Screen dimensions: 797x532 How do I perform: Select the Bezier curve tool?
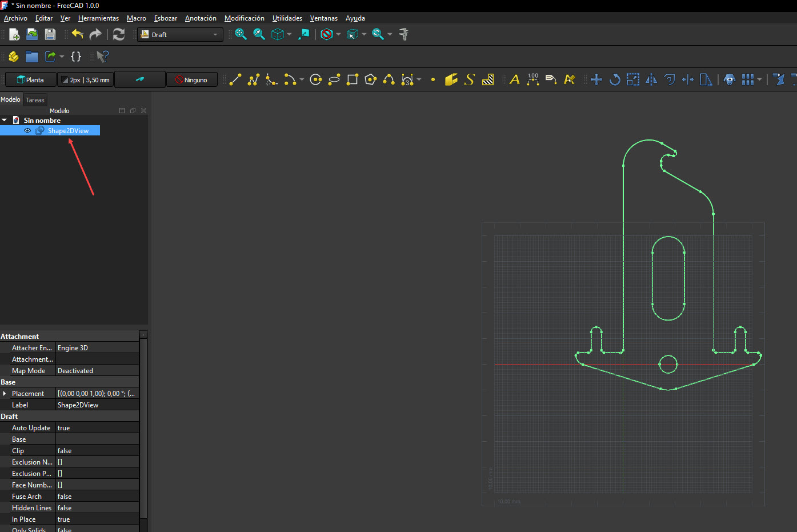coord(407,80)
